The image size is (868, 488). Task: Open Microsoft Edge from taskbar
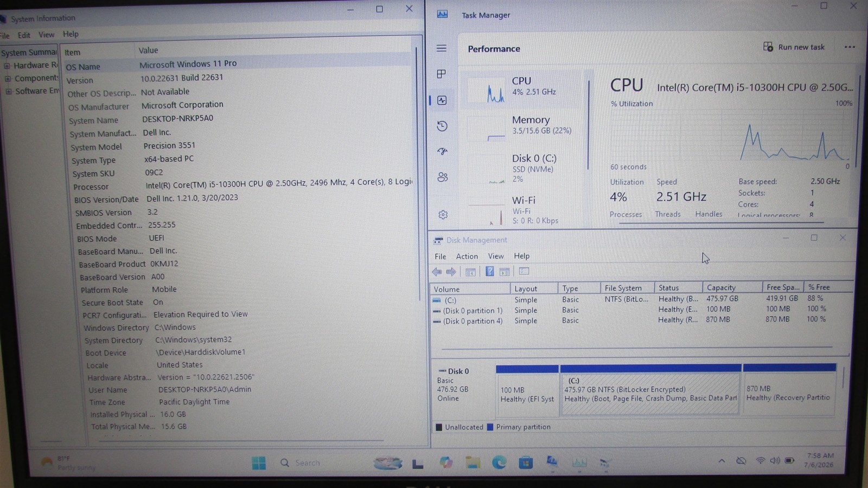(499, 462)
